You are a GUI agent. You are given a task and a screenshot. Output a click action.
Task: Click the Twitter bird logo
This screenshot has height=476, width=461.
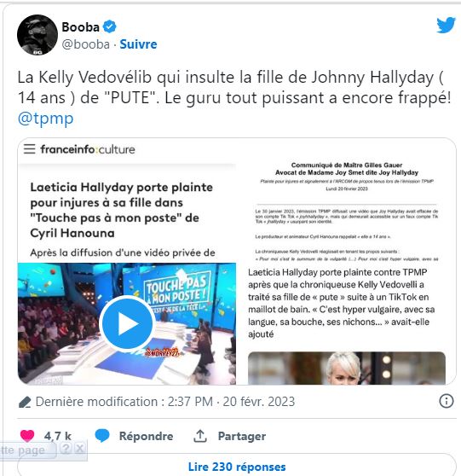click(x=446, y=26)
